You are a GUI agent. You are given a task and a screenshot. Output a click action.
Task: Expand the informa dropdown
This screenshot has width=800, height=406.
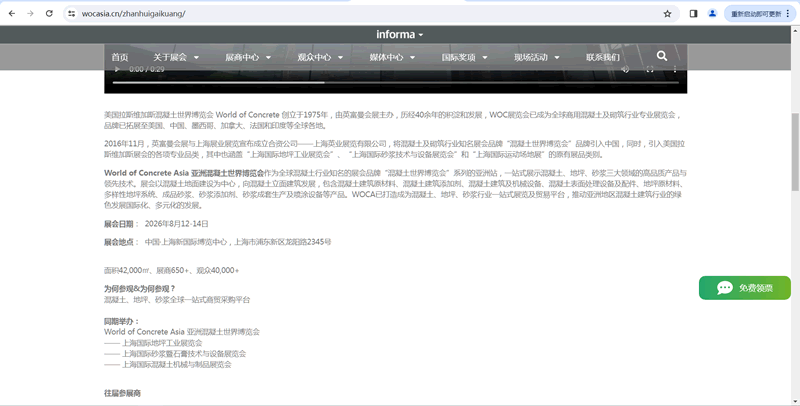(x=400, y=34)
